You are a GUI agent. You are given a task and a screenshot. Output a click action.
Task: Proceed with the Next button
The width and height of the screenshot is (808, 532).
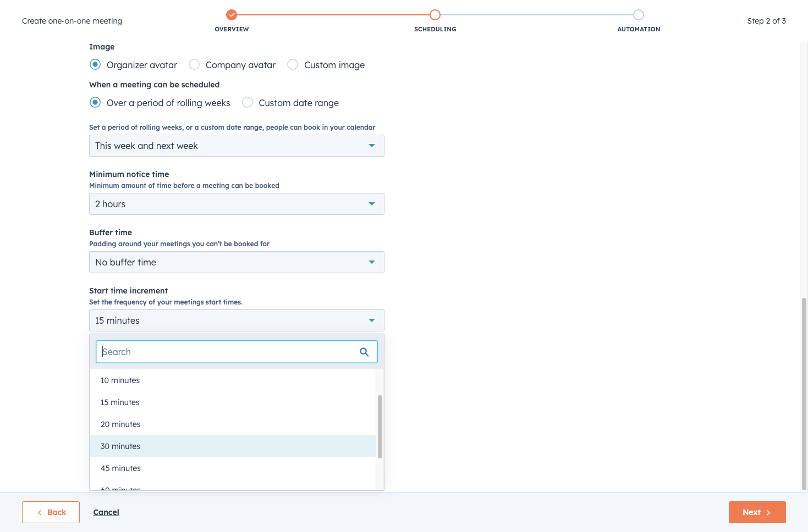point(757,512)
